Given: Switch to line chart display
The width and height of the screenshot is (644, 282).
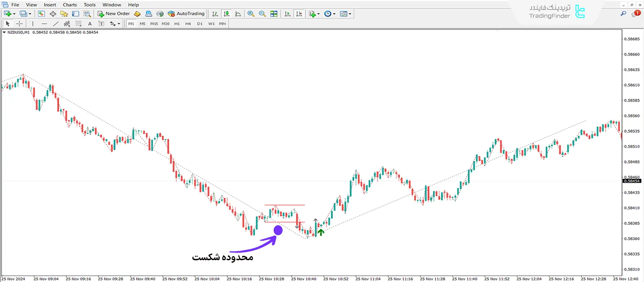Looking at the screenshot, I should [x=238, y=14].
